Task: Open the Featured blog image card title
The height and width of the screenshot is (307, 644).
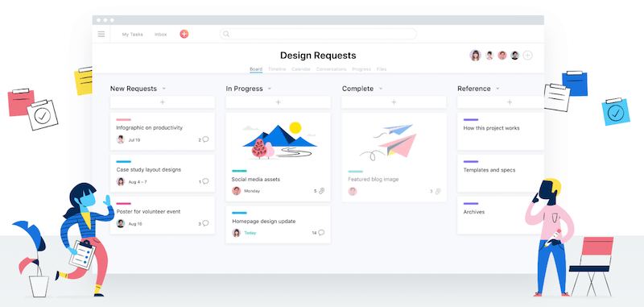Action: (x=374, y=179)
